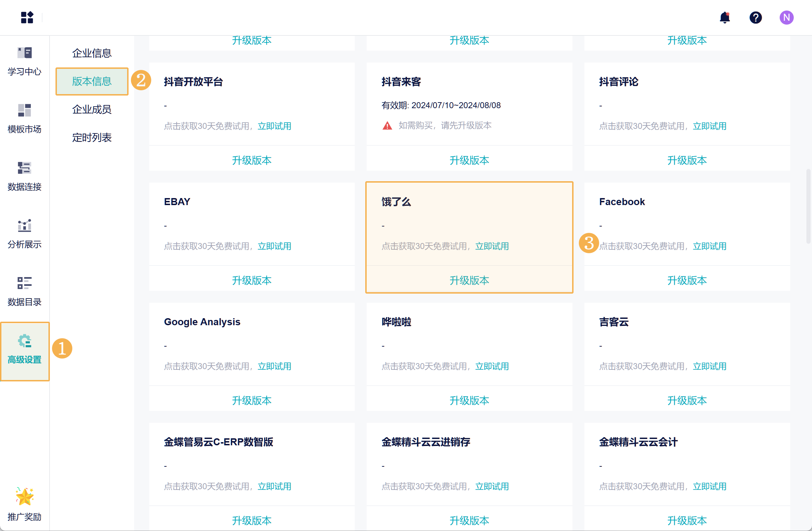Click the vertical page scrollbar
Screen dimensions: 812x531
808,206
